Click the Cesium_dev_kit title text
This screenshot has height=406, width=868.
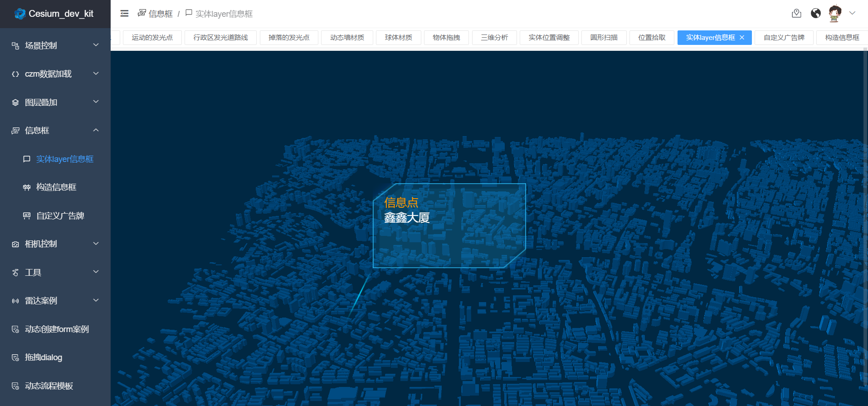61,14
